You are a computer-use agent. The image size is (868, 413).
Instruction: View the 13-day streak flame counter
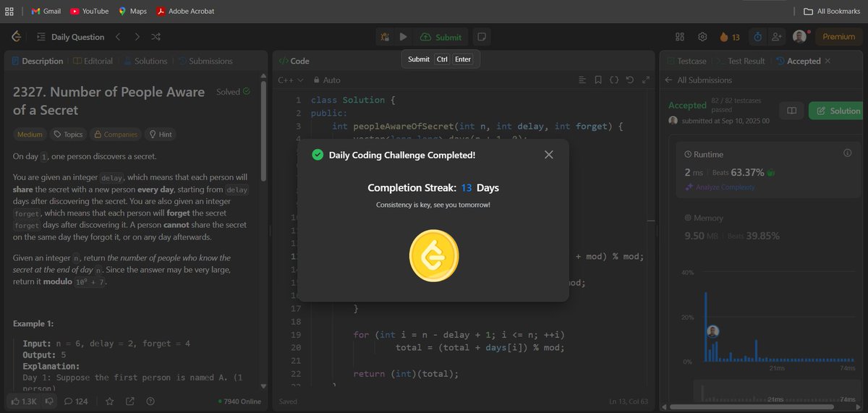click(730, 37)
